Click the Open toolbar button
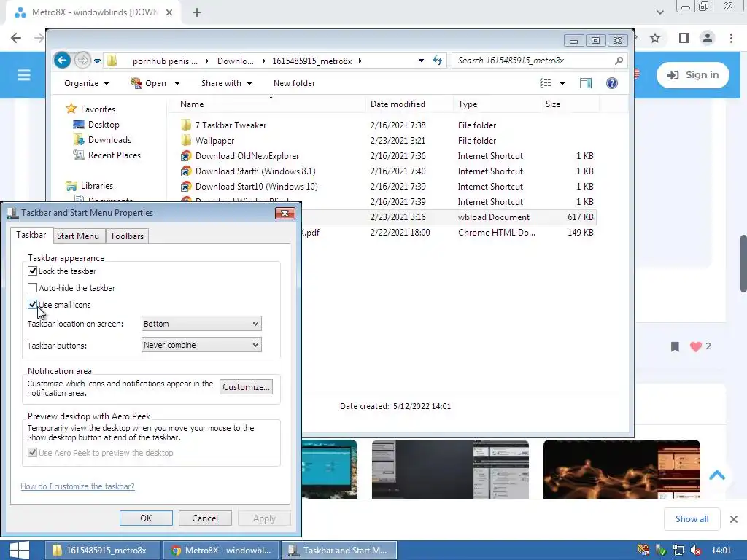This screenshot has width=747, height=560. [x=149, y=83]
